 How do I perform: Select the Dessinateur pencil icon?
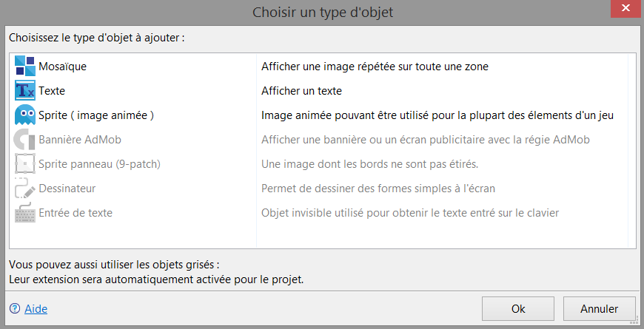coord(25,189)
